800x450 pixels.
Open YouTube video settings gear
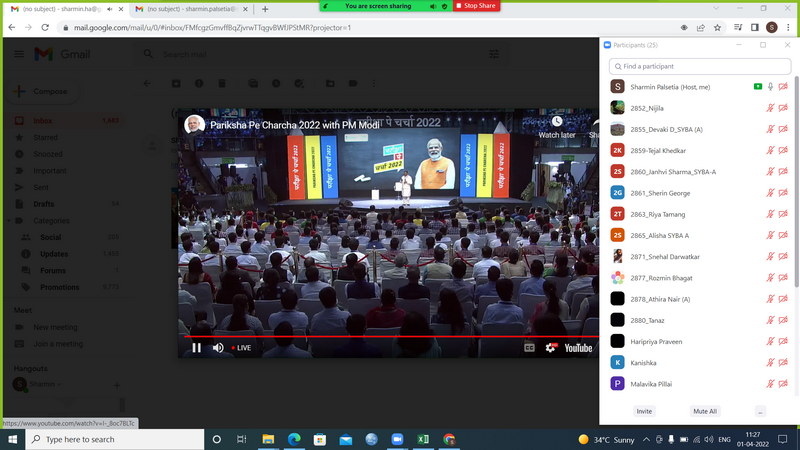click(551, 347)
